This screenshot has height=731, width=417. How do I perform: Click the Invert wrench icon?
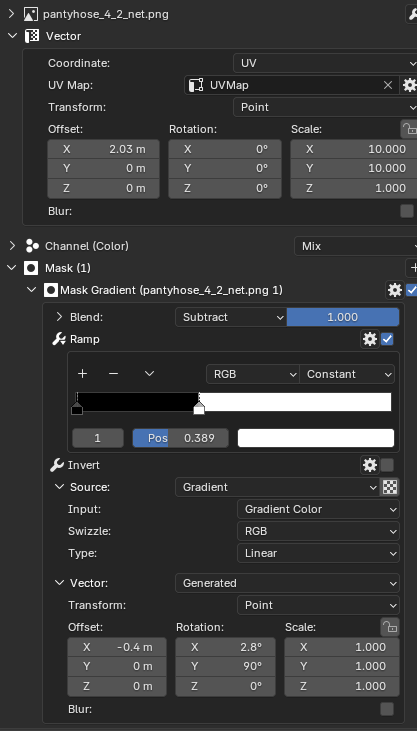click(57, 465)
